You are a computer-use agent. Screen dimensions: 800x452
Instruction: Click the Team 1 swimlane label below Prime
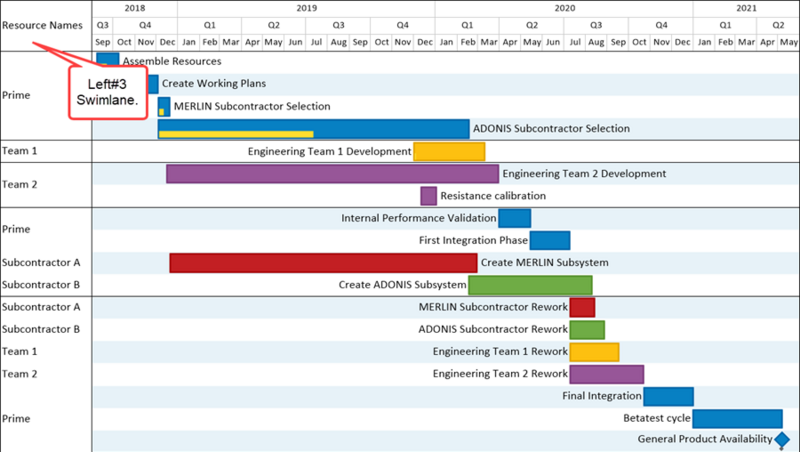click(19, 151)
